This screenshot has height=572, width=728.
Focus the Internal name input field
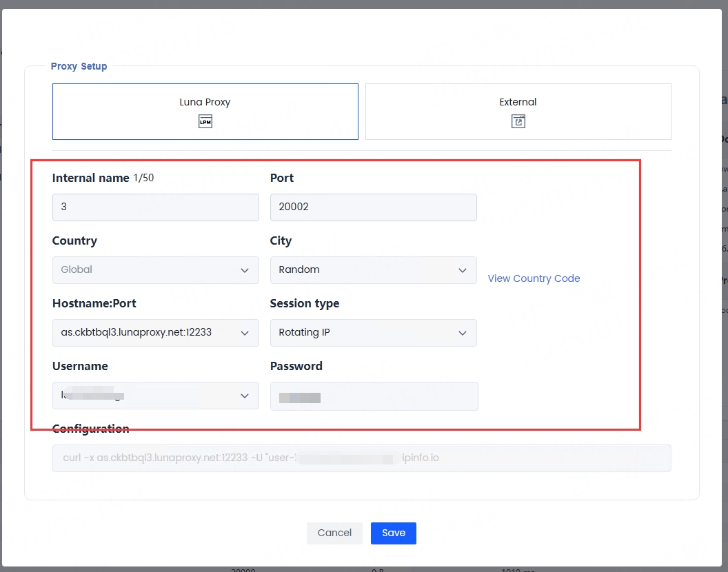point(155,207)
